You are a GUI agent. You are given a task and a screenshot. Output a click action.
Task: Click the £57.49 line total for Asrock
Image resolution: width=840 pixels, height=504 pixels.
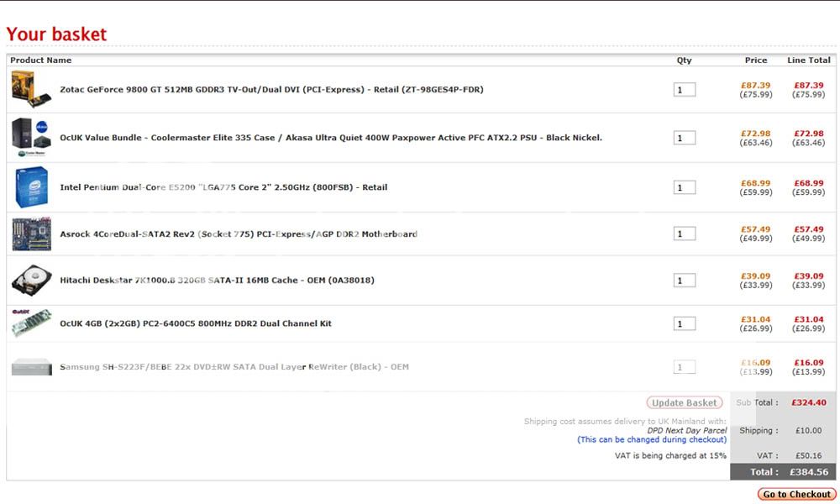[809, 229]
